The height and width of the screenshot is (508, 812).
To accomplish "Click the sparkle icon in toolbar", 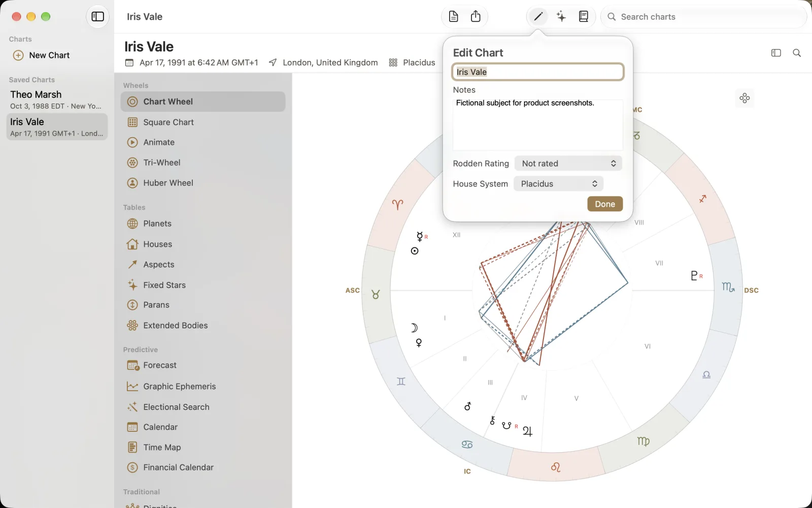I will tap(561, 17).
